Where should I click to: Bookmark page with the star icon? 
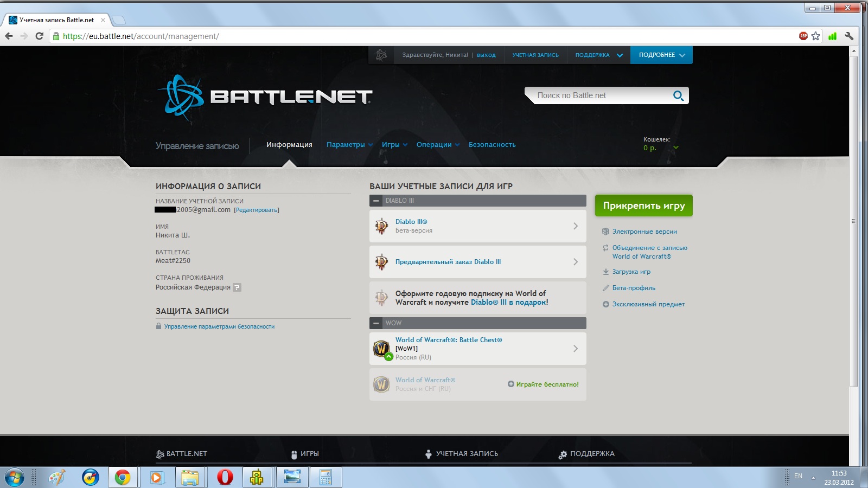coord(815,36)
